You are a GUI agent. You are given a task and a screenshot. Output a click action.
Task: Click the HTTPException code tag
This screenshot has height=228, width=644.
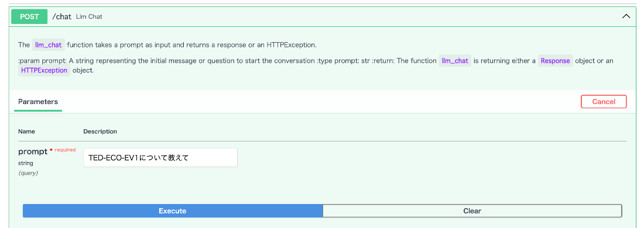tap(43, 71)
